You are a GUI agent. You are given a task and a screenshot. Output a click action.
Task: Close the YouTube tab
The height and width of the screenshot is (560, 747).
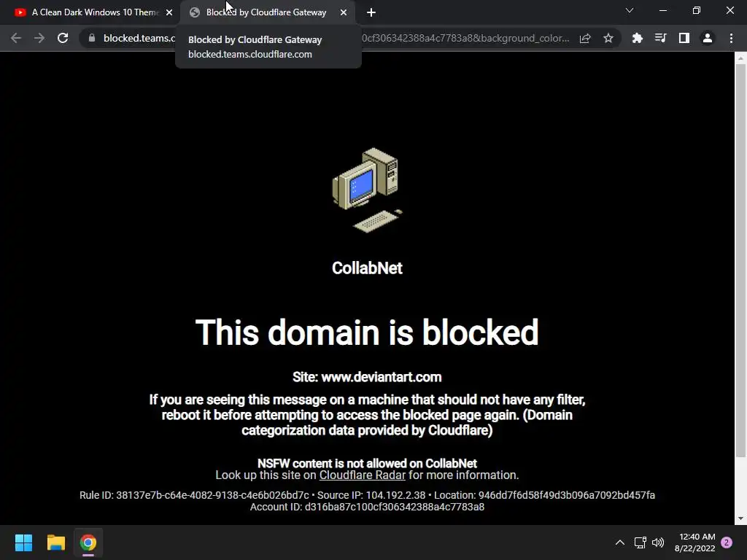[x=169, y=12]
